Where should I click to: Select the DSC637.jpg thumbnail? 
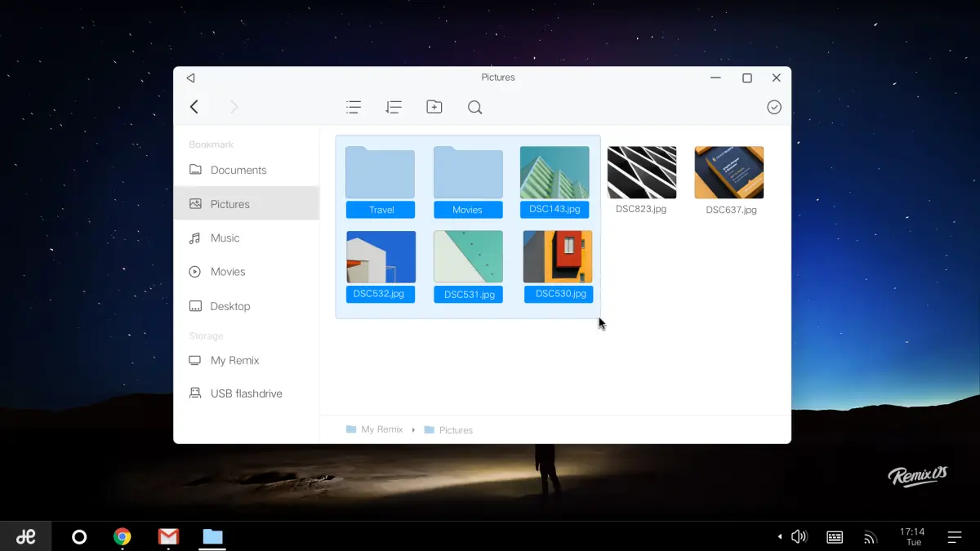pos(729,172)
